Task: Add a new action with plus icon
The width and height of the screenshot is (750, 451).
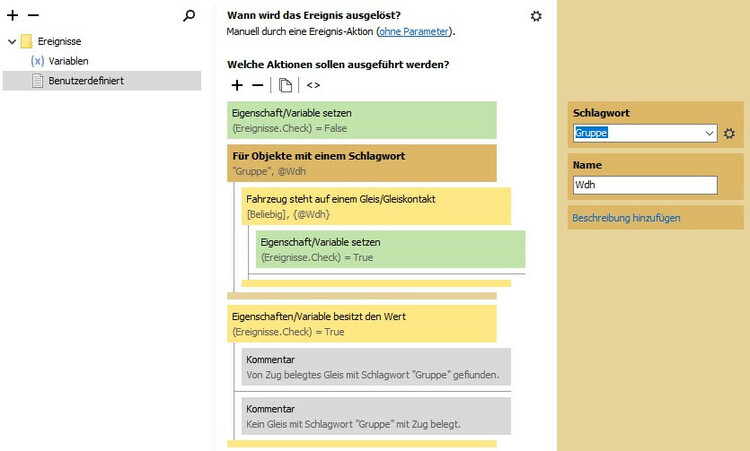Action: pos(237,85)
